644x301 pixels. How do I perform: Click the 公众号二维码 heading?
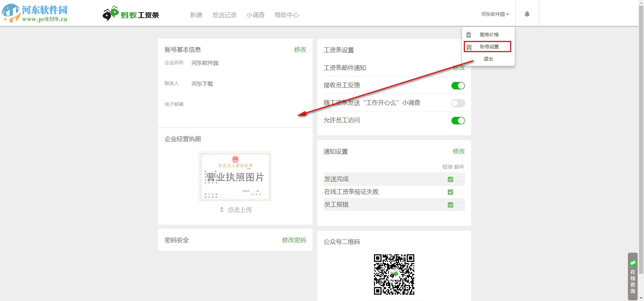coord(342,242)
